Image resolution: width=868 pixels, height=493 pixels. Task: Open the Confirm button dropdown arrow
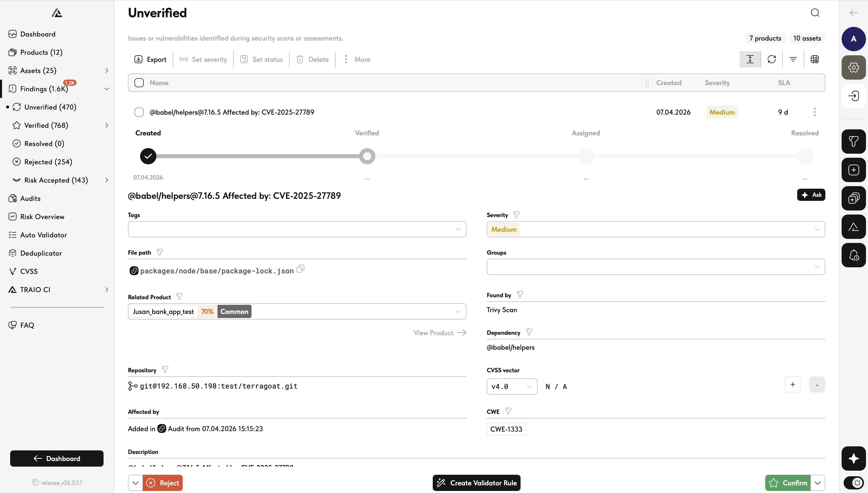point(817,483)
